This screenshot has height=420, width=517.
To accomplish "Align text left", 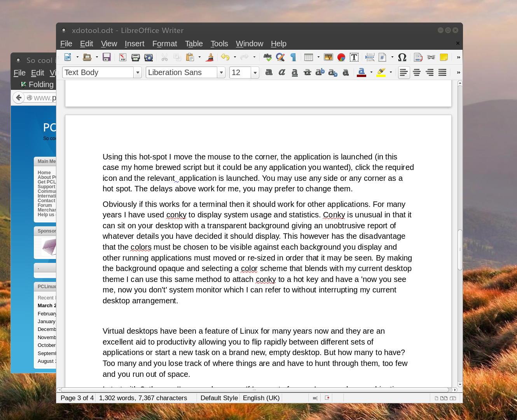I will click(x=404, y=72).
